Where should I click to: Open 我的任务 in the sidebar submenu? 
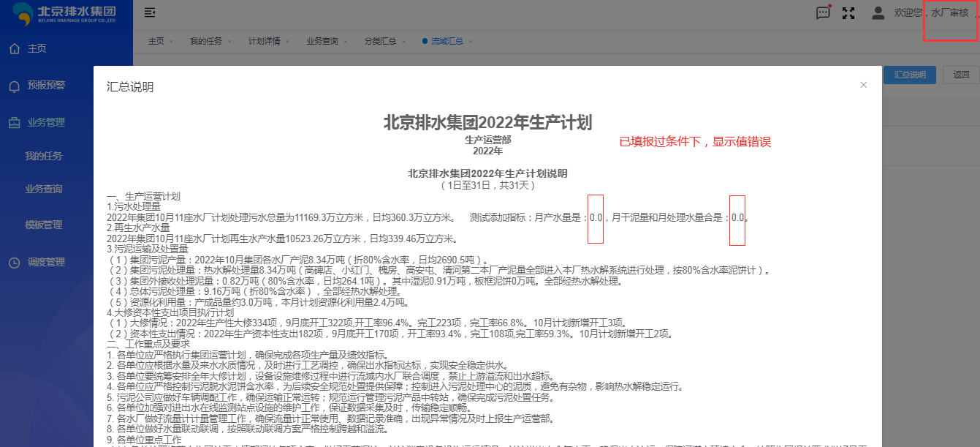44,157
